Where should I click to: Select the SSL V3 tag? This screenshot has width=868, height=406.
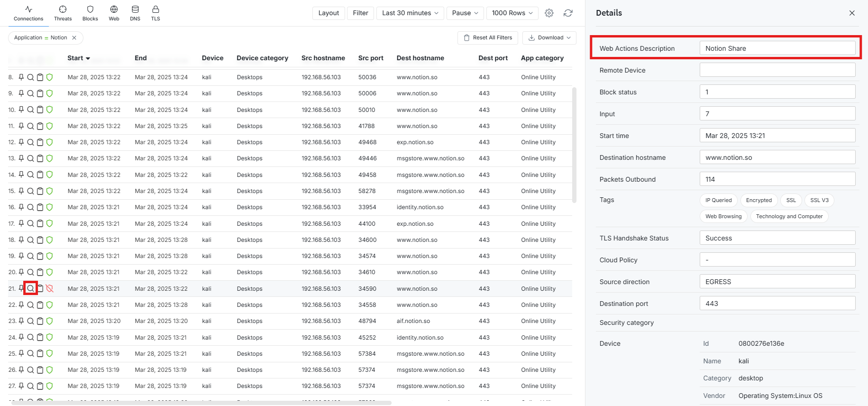coord(819,200)
